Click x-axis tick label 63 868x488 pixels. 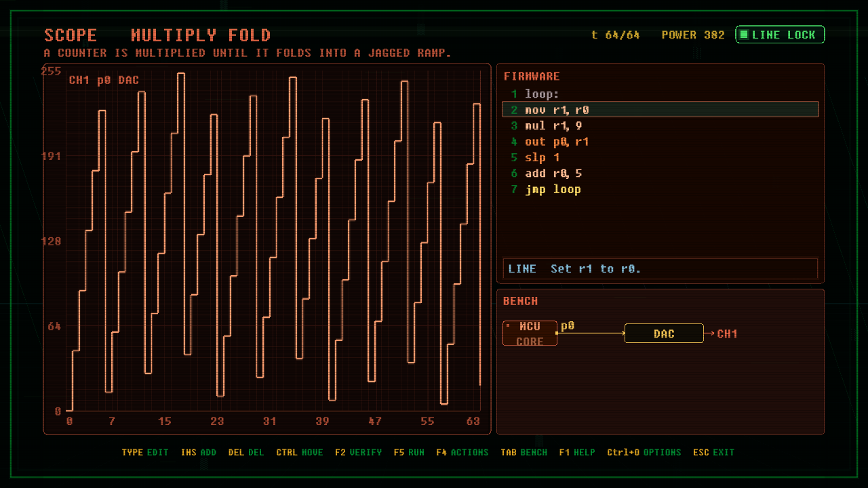point(473,421)
